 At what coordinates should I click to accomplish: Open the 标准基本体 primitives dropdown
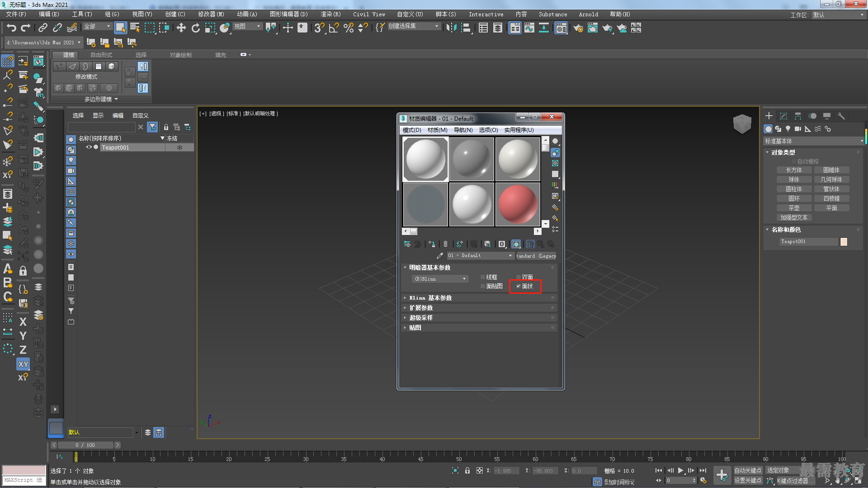[814, 141]
